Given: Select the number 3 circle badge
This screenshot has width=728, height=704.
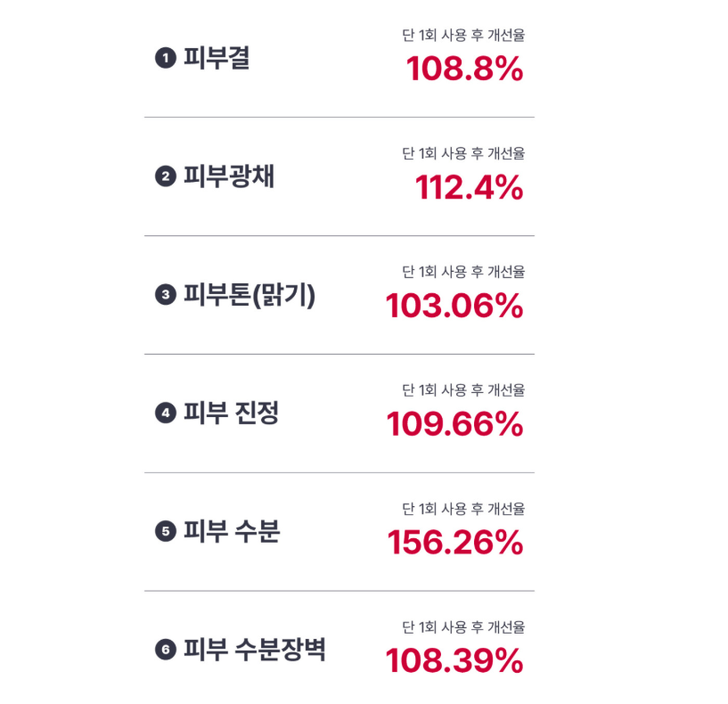Looking at the screenshot, I should point(164,295).
